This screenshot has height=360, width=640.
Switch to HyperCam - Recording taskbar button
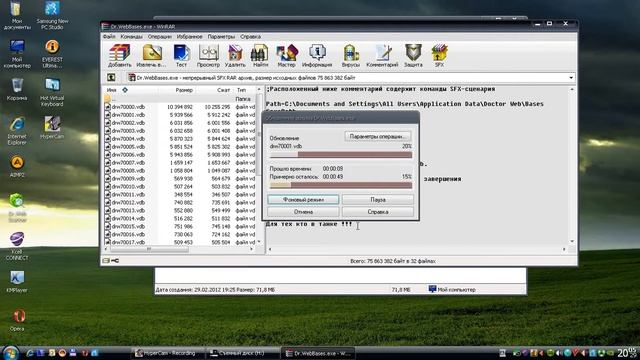[167, 353]
